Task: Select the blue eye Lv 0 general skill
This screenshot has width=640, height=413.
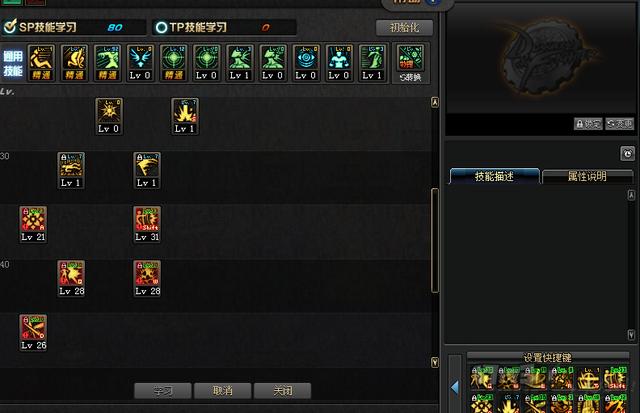Action: [x=306, y=63]
